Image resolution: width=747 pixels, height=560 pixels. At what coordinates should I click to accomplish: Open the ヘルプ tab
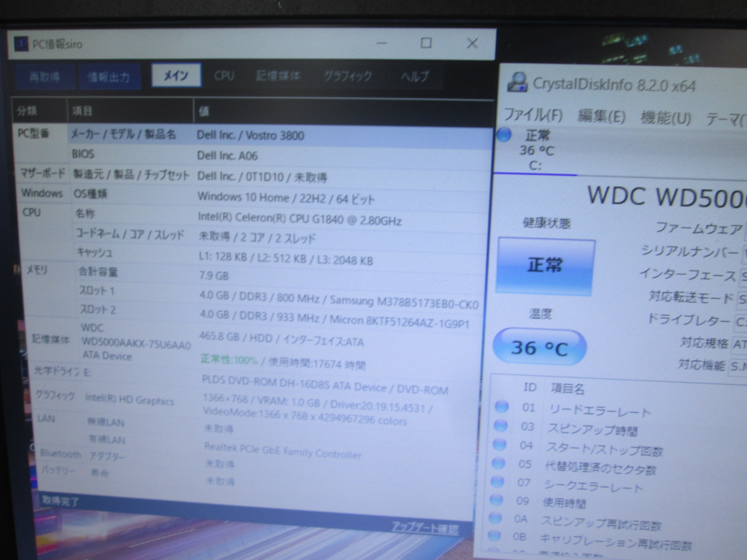[415, 76]
